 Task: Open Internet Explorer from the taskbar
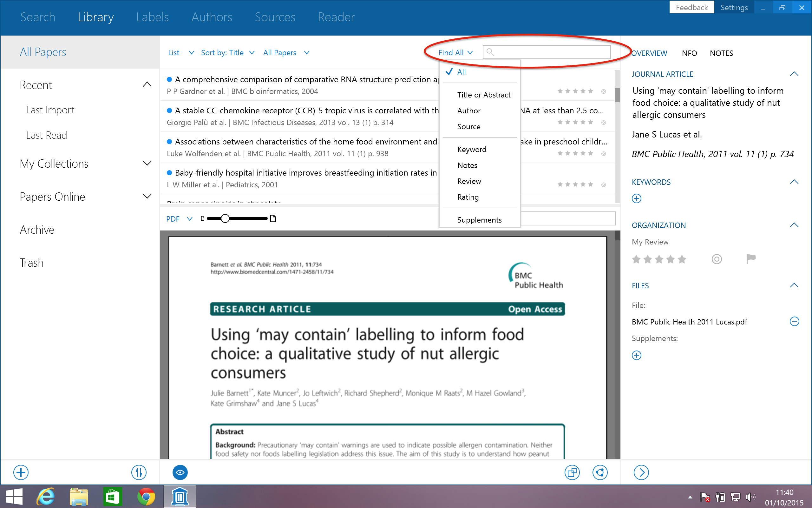point(45,497)
